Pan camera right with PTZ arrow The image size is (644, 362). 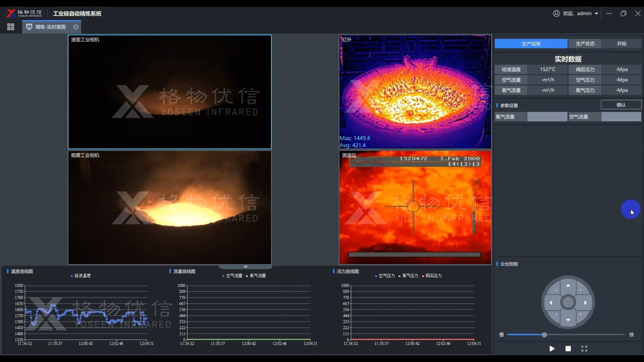585,303
